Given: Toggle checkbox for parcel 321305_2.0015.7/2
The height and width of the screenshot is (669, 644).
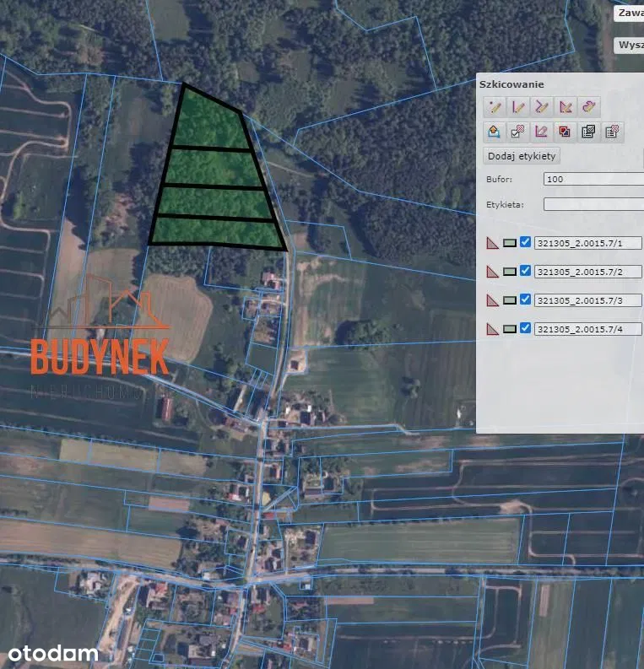Looking at the screenshot, I should 526,271.
